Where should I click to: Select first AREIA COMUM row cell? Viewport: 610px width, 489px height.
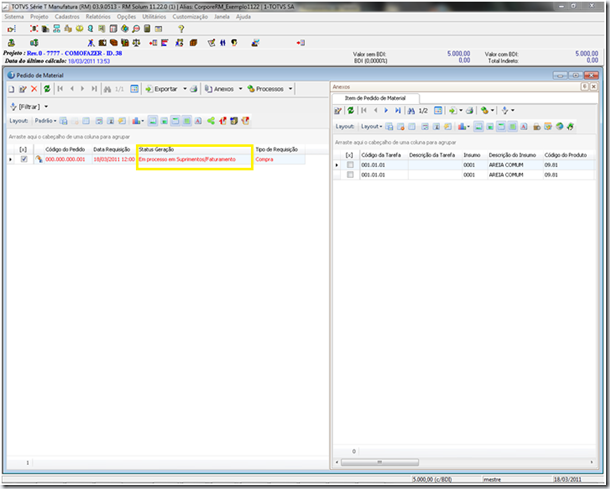coord(515,165)
